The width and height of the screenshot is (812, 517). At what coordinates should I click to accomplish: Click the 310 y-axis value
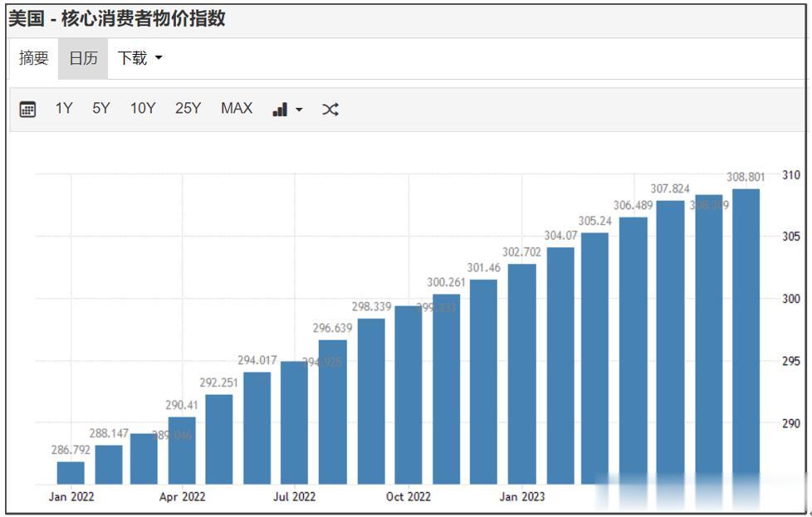pyautogui.click(x=790, y=175)
